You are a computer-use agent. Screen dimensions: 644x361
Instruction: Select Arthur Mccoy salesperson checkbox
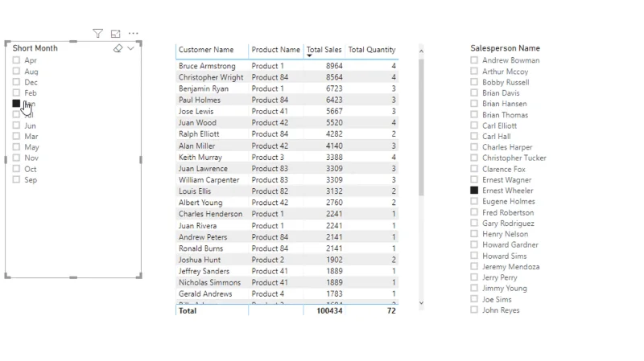[474, 71]
